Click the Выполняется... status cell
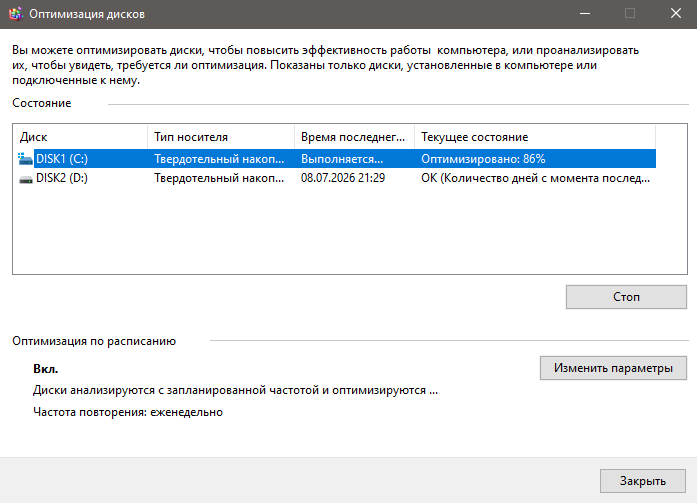Screen dimensions: 697x503 pyautogui.click(x=342, y=159)
